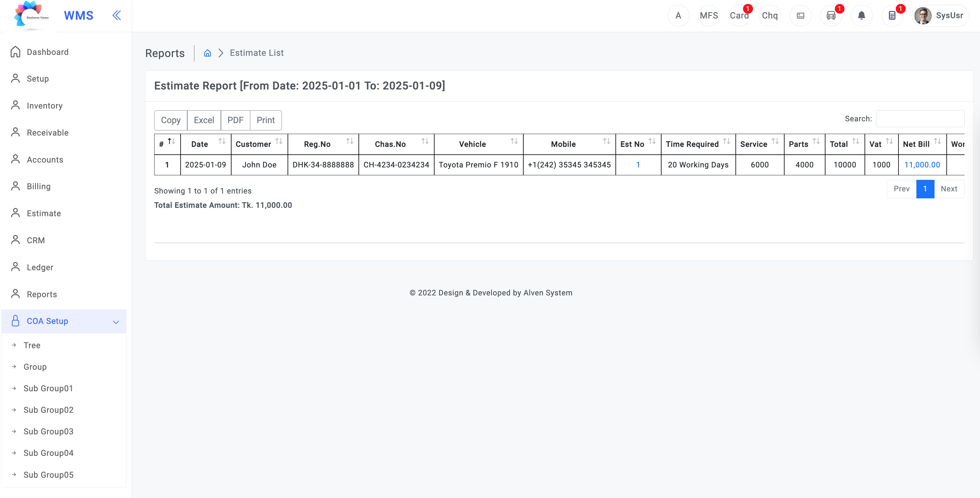The image size is (980, 498).
Task: Go to Next page
Action: pos(949,189)
